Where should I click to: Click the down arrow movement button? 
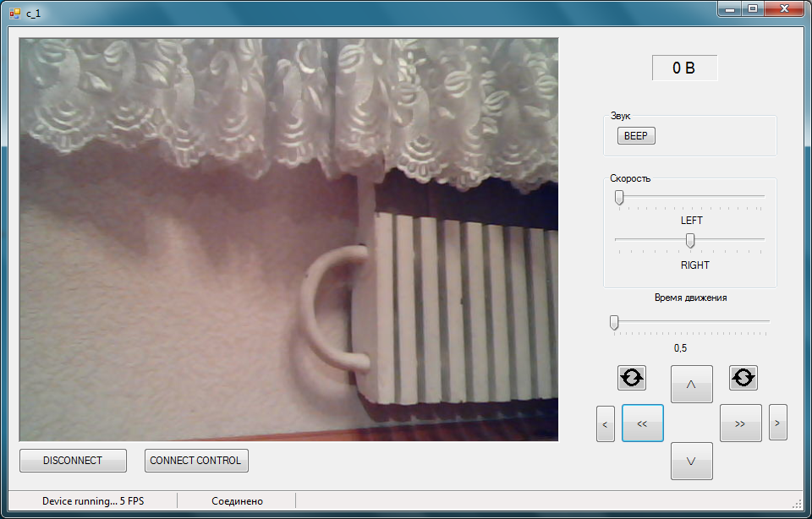(691, 461)
